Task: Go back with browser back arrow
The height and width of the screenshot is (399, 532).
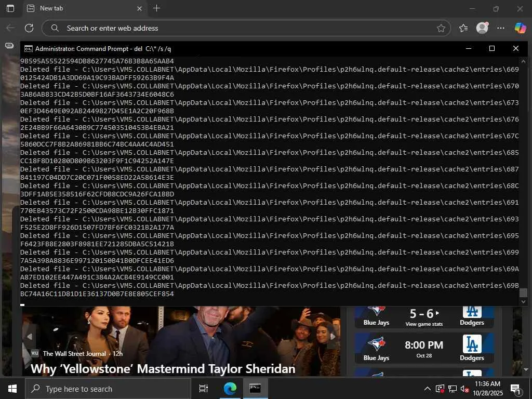Action: point(11,28)
